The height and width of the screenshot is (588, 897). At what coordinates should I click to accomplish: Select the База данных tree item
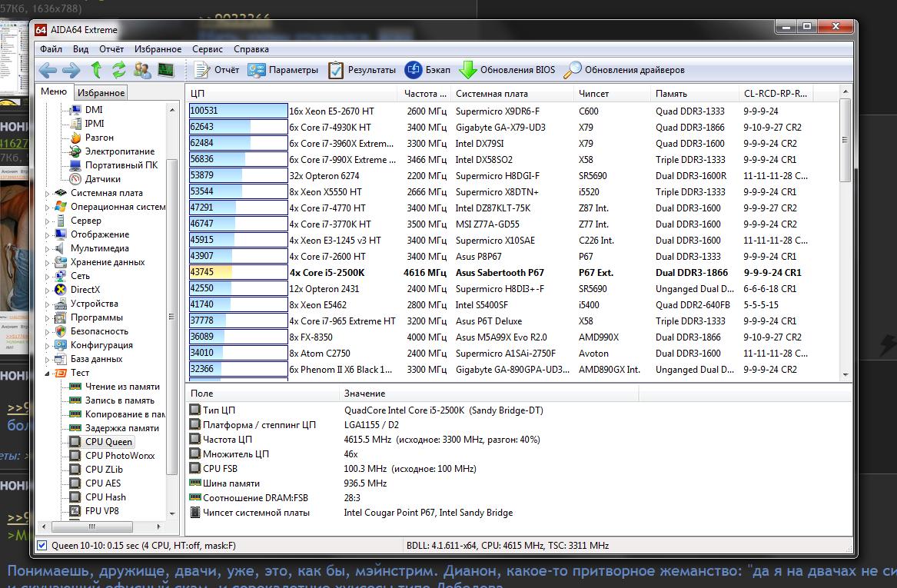pos(96,359)
